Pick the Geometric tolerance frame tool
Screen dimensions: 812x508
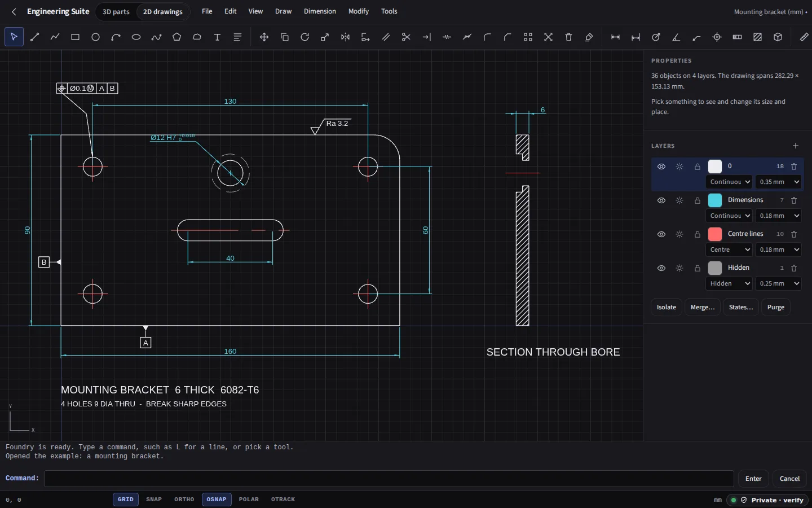(737, 37)
